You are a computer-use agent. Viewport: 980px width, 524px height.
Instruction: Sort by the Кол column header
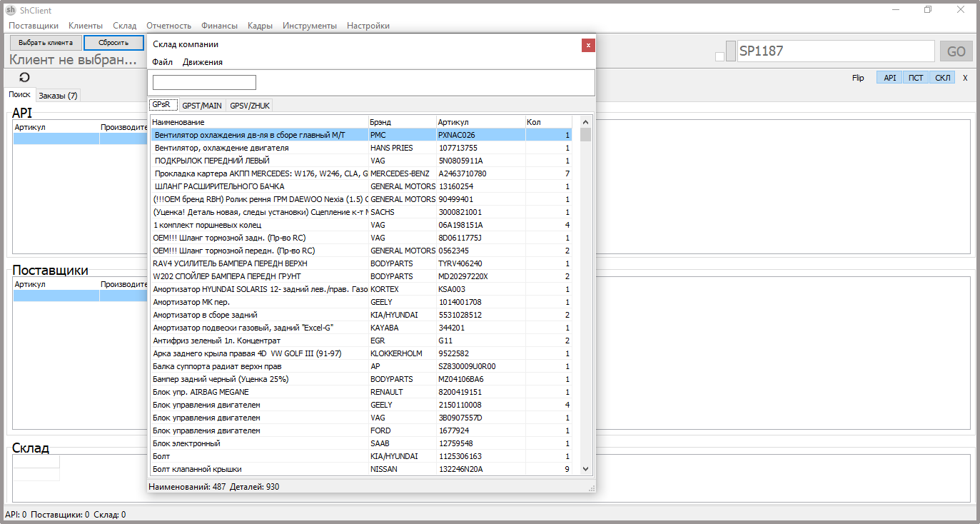point(548,122)
